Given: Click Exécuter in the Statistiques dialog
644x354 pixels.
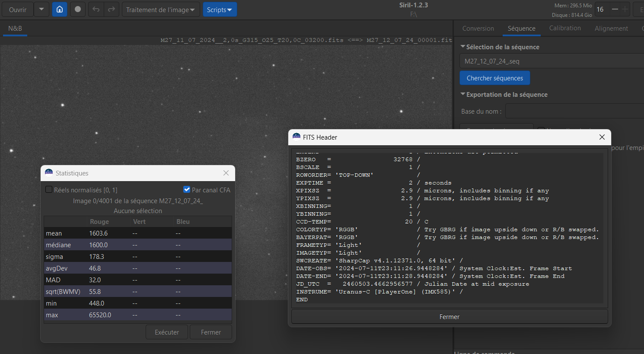Looking at the screenshot, I should pyautogui.click(x=167, y=332).
